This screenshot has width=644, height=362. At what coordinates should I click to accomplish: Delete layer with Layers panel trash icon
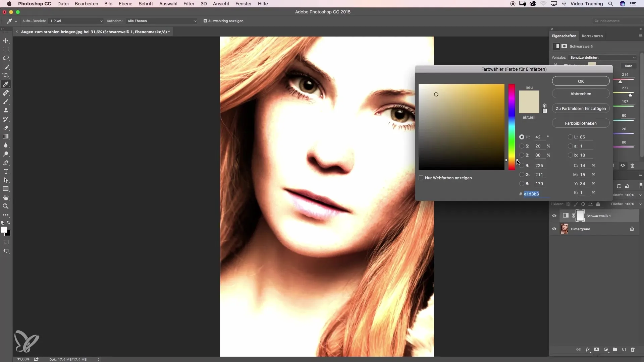click(633, 350)
